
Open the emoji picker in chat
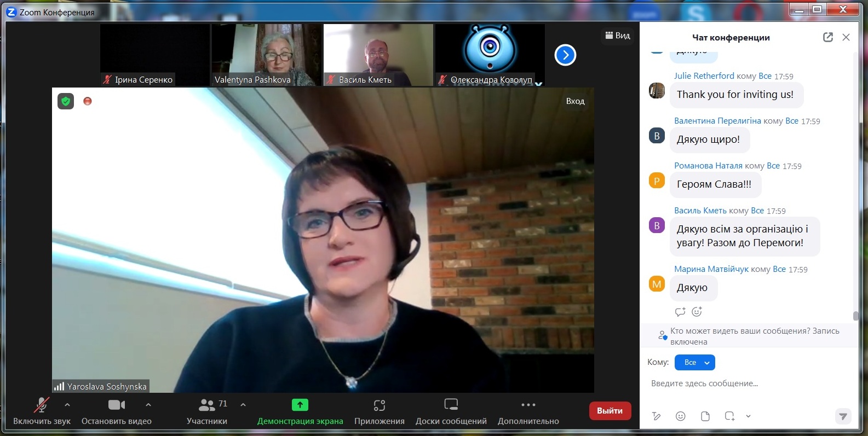[x=681, y=416]
